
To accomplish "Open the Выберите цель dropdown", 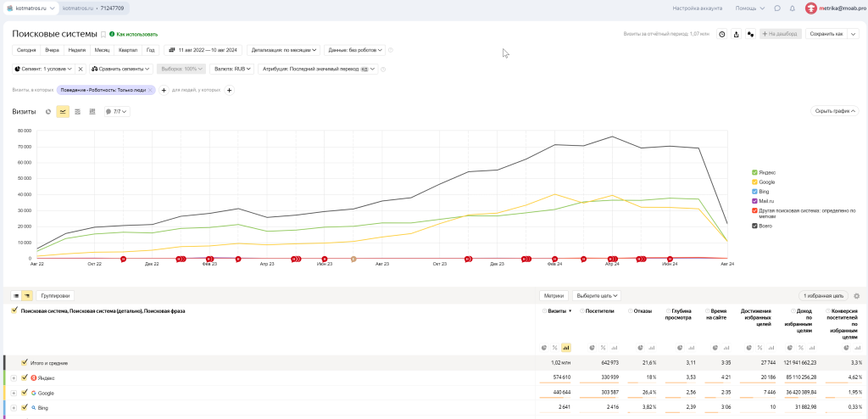I will click(596, 296).
